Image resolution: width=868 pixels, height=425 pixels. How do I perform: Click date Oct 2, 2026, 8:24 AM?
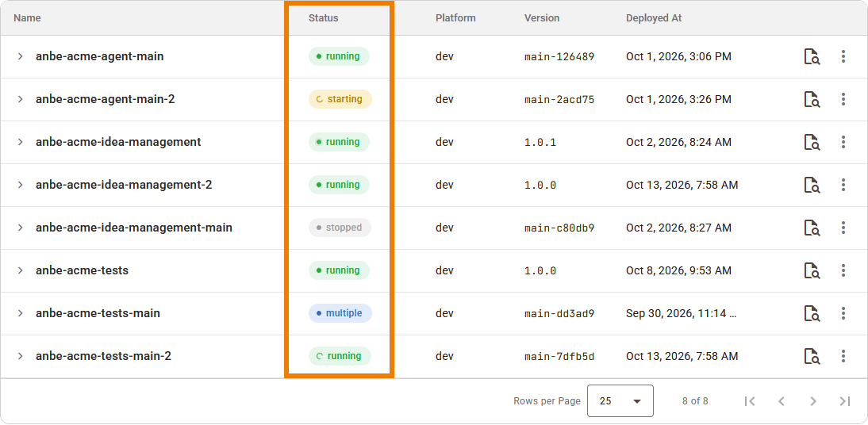click(x=678, y=142)
